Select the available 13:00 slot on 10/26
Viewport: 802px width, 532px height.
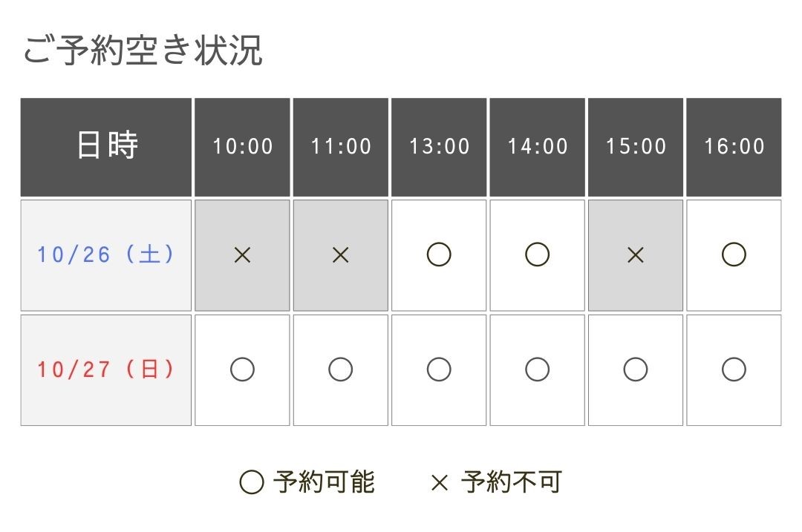(439, 255)
